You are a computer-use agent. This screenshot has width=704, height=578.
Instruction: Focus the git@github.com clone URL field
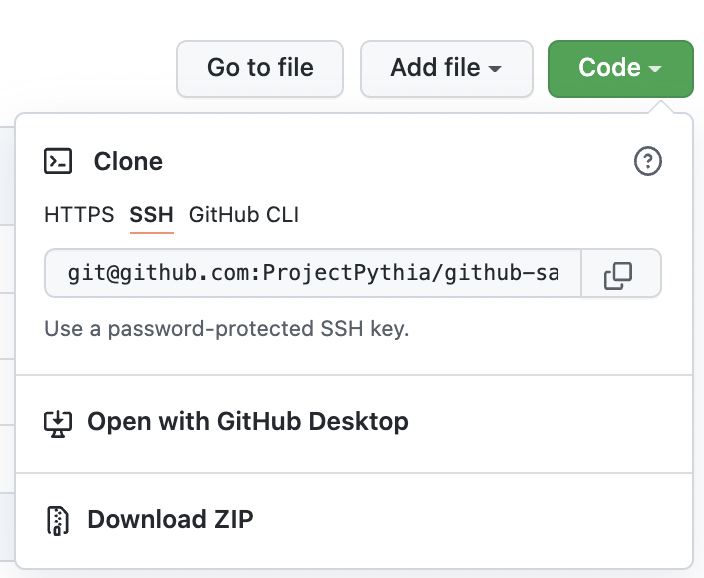(x=312, y=274)
